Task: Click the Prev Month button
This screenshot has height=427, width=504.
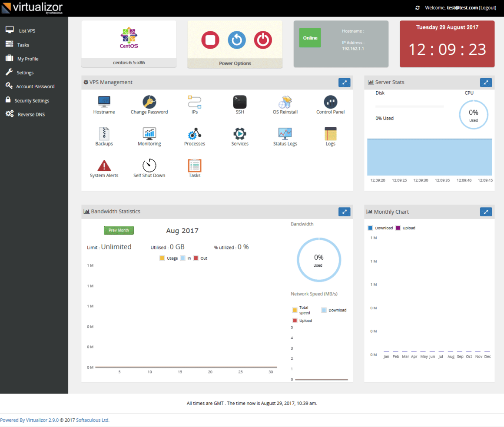Action: pyautogui.click(x=119, y=230)
